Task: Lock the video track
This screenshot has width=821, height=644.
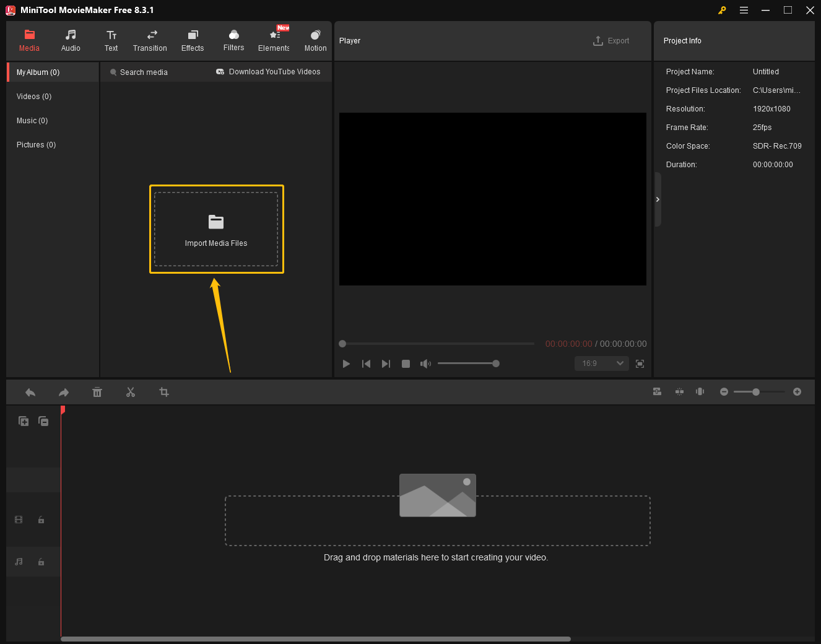Action: [x=41, y=520]
